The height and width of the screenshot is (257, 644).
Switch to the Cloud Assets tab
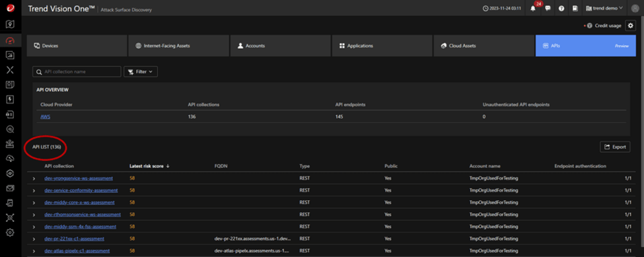click(483, 46)
